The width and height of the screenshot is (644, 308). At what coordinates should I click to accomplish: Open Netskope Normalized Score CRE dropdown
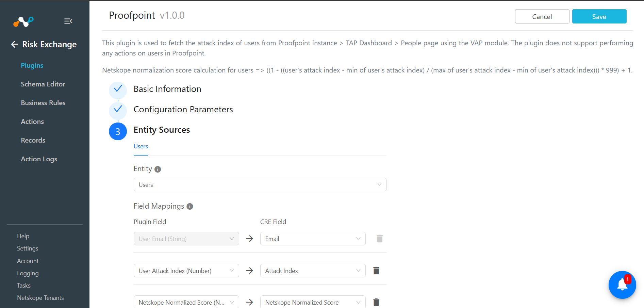pyautogui.click(x=313, y=302)
